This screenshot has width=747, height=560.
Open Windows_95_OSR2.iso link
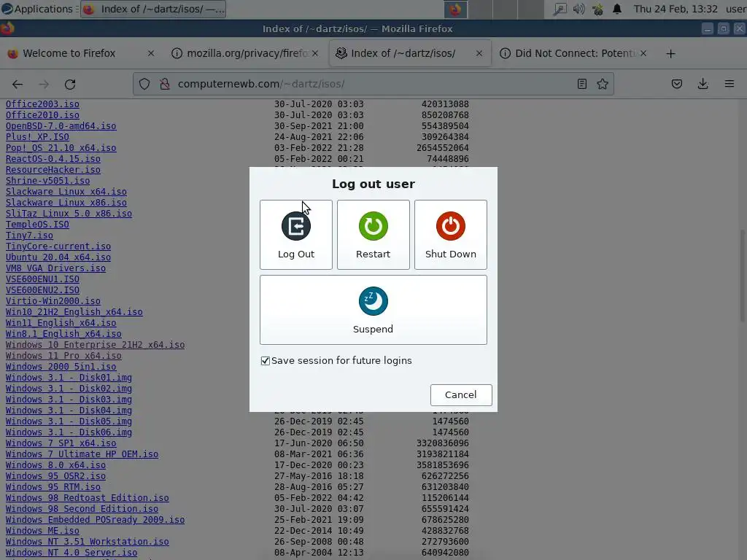coord(55,477)
